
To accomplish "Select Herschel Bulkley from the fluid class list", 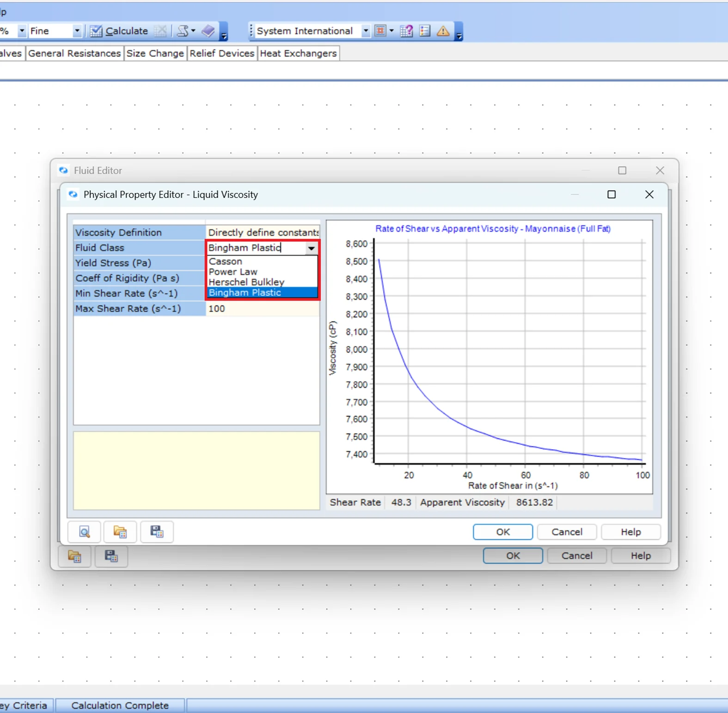I will click(246, 282).
